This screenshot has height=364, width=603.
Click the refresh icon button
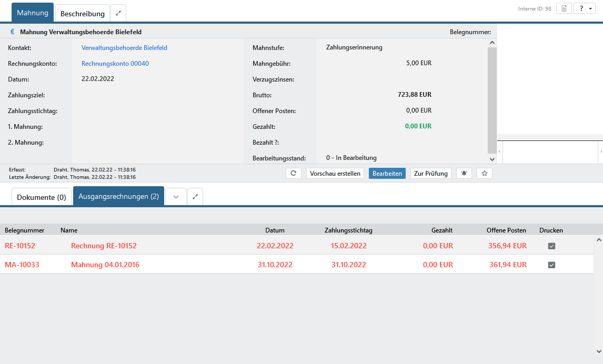(x=293, y=174)
